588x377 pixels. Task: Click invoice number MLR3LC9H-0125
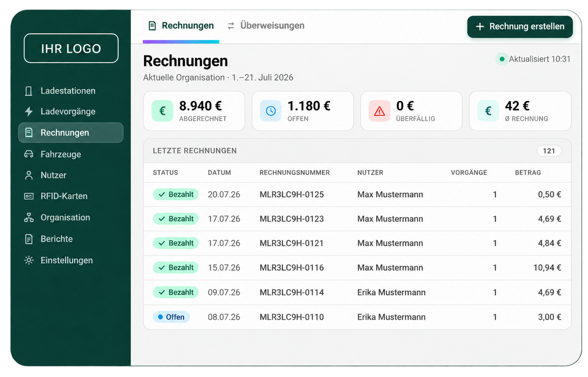(x=292, y=195)
